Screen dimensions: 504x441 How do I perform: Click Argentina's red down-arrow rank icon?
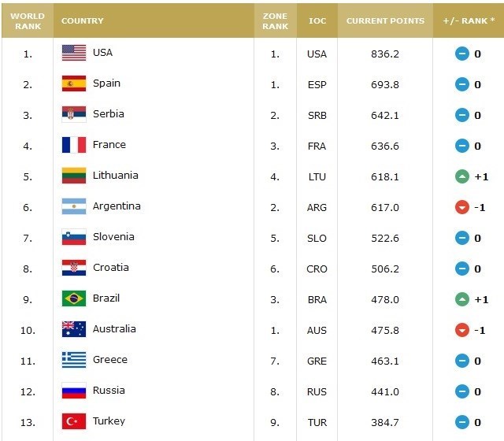tap(462, 207)
